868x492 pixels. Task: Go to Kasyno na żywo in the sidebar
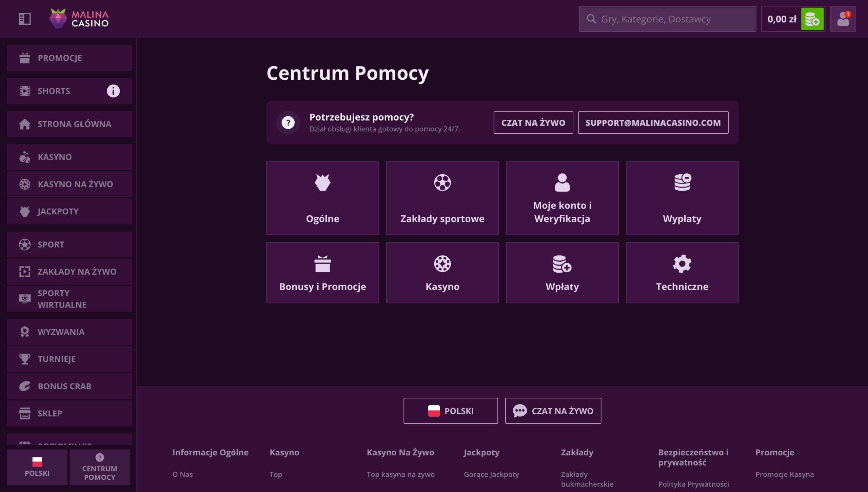pos(70,184)
